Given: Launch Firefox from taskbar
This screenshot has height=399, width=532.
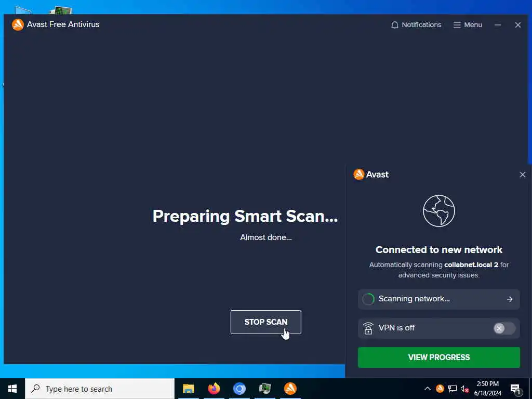Looking at the screenshot, I should (x=214, y=389).
